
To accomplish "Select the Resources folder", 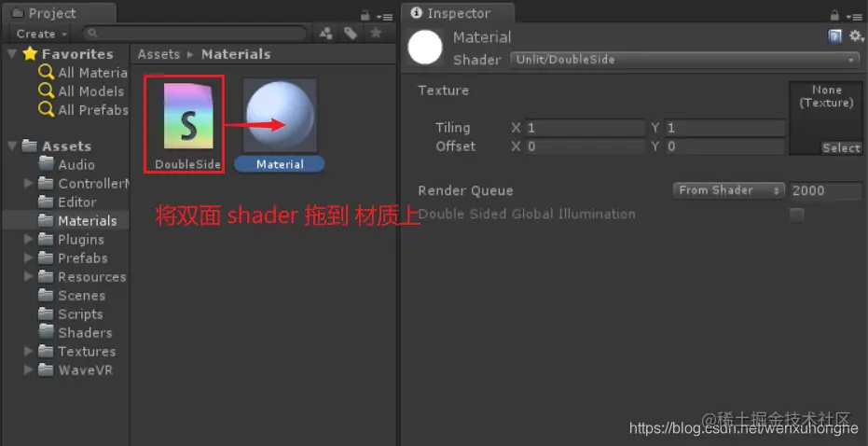I will [82, 277].
